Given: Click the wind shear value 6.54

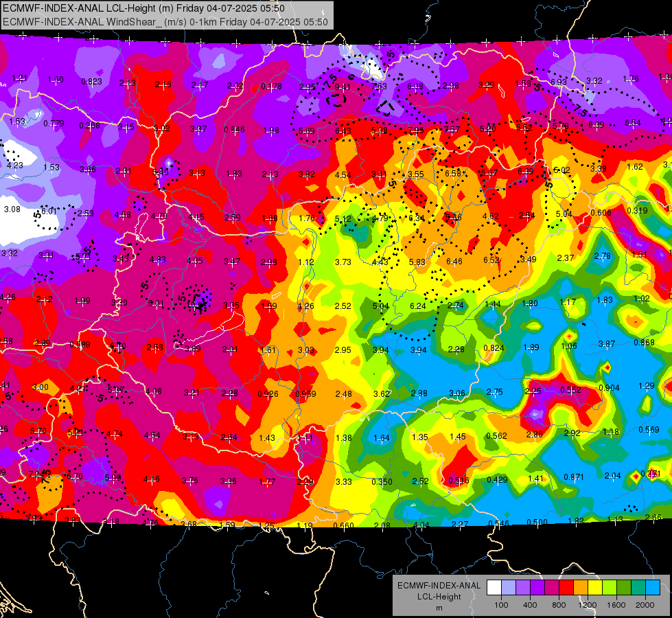Looking at the screenshot, I should (633, 123).
